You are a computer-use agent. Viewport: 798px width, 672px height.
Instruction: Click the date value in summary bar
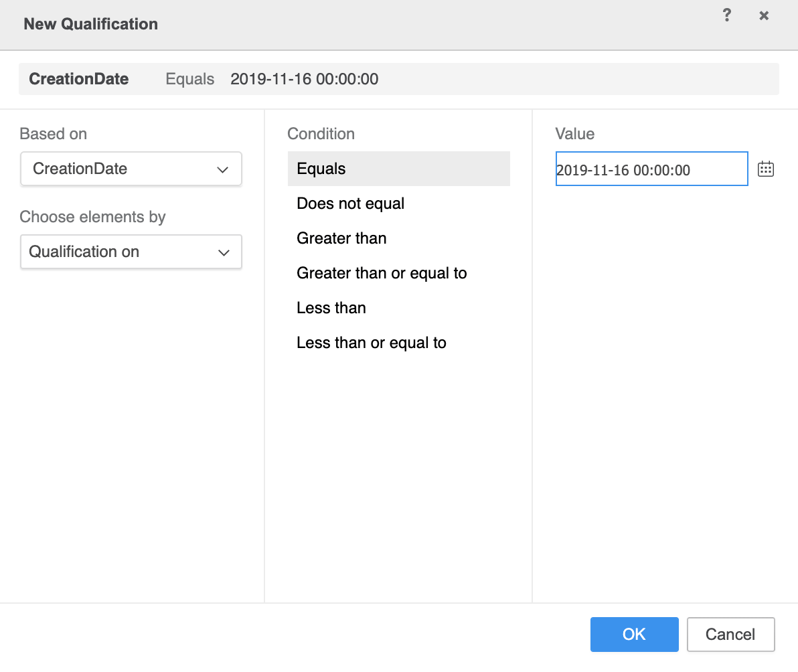click(x=305, y=79)
